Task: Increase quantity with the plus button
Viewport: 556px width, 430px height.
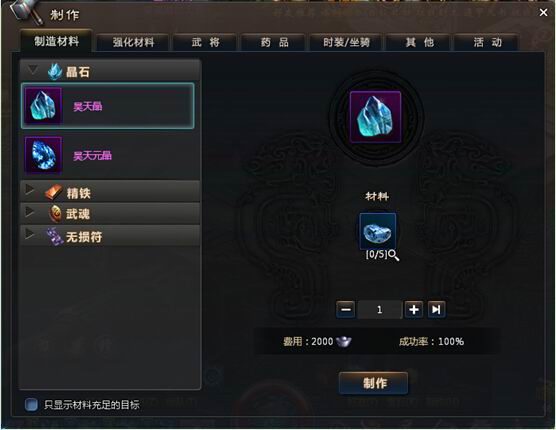Action: click(x=413, y=309)
